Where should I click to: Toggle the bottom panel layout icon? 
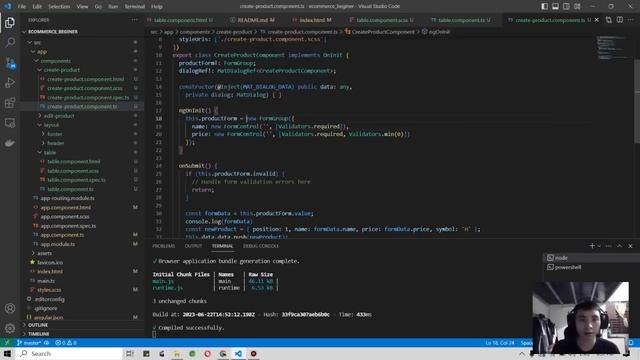(556, 6)
